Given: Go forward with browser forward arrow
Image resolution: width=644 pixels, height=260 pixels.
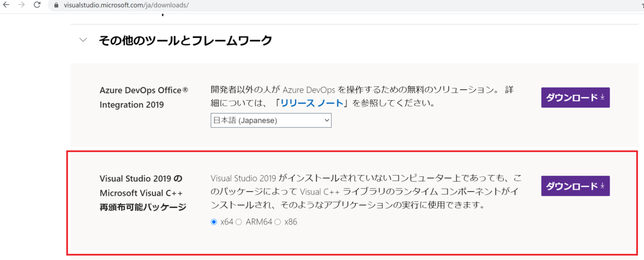Looking at the screenshot, I should [x=22, y=5].
